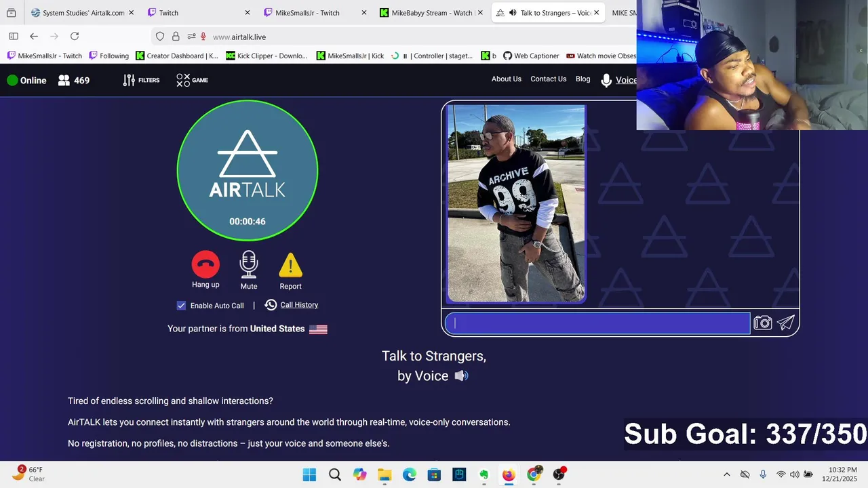Click the speaker icon beside 'by Voice'
The image size is (868, 488).
461,375
